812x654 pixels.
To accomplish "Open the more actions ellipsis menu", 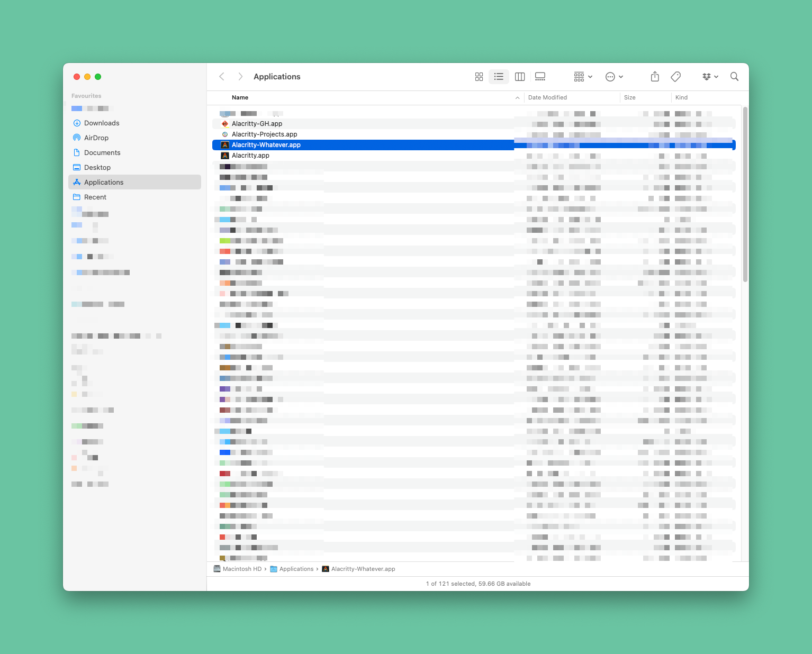I will pos(613,76).
